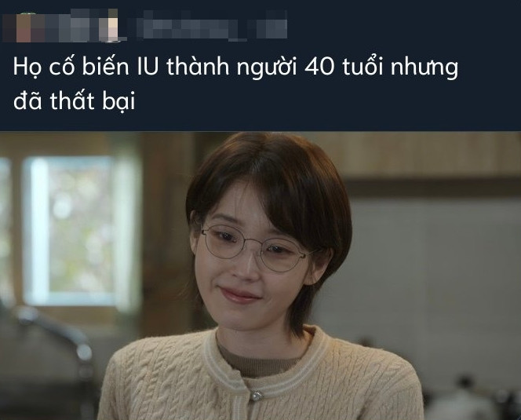
Task: Click the word 'người' in the caption
Action: coord(267,68)
